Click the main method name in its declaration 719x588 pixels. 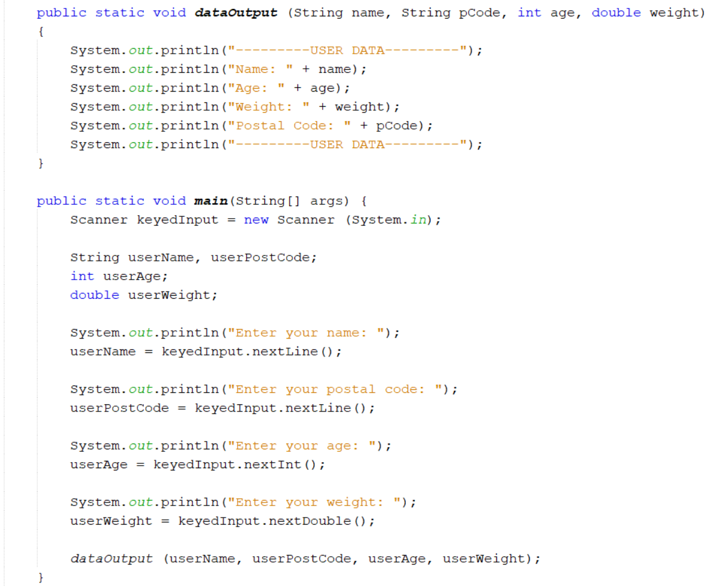tap(211, 201)
